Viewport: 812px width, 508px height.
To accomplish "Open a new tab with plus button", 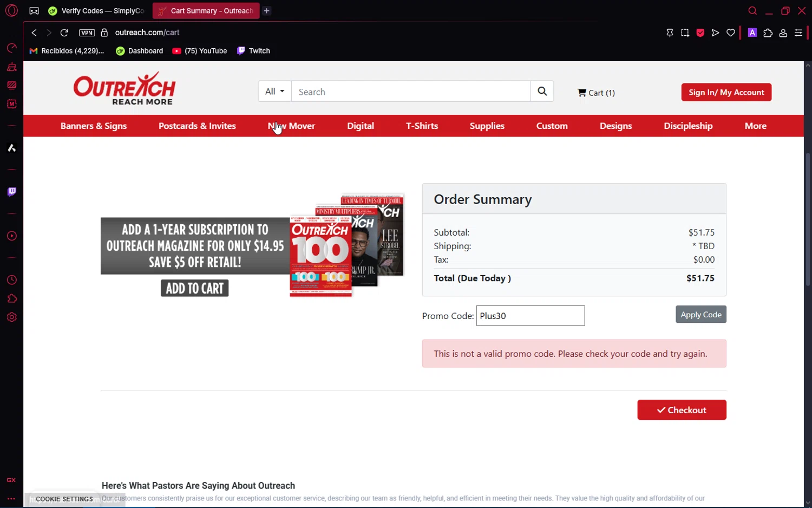I will tap(267, 11).
